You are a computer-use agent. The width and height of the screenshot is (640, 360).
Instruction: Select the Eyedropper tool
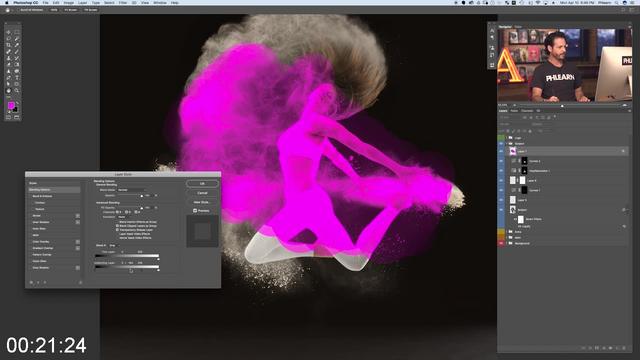17,45
